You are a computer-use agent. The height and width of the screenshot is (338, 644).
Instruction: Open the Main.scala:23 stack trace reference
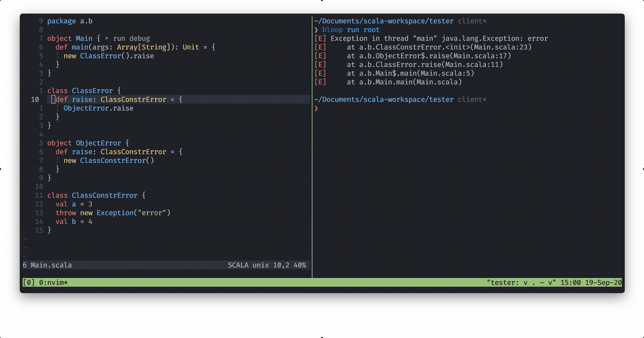point(501,47)
